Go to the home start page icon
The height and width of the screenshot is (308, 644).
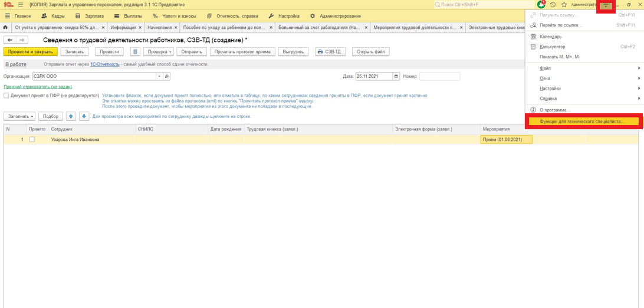[5, 28]
